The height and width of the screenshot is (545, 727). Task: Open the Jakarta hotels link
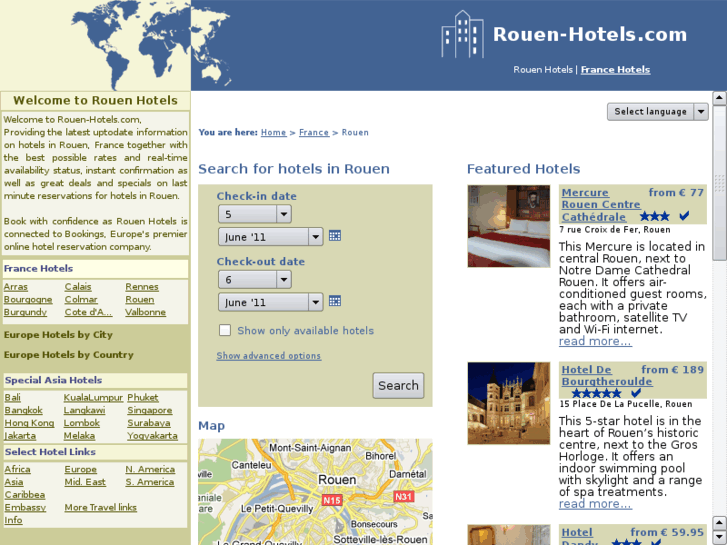20,436
